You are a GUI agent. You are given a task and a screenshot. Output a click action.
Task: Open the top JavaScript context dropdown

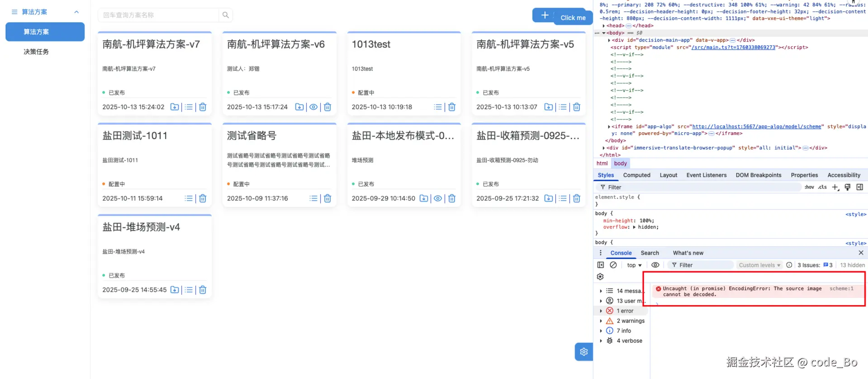[634, 265]
